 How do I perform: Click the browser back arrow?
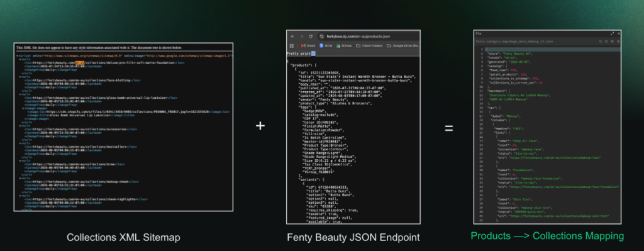[292, 36]
